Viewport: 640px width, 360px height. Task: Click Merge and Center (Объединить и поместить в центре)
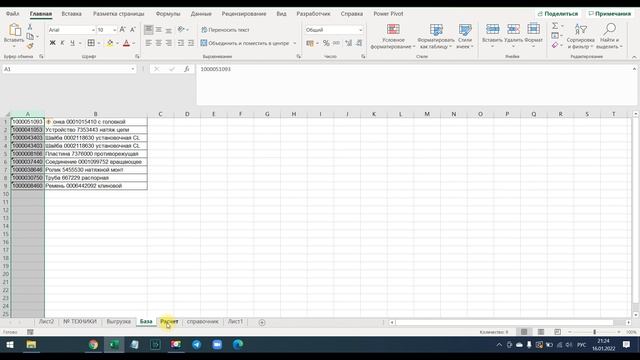coord(244,43)
